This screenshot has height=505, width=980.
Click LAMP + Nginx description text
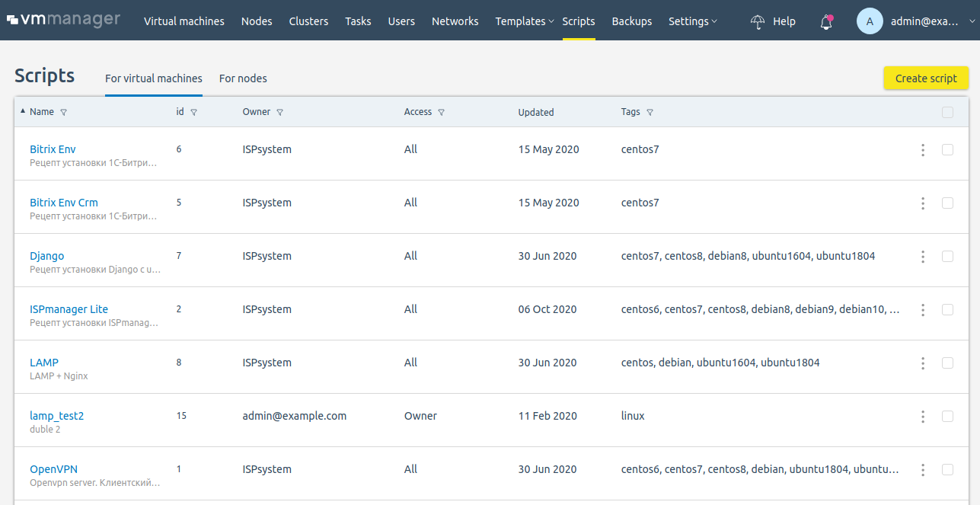(59, 376)
